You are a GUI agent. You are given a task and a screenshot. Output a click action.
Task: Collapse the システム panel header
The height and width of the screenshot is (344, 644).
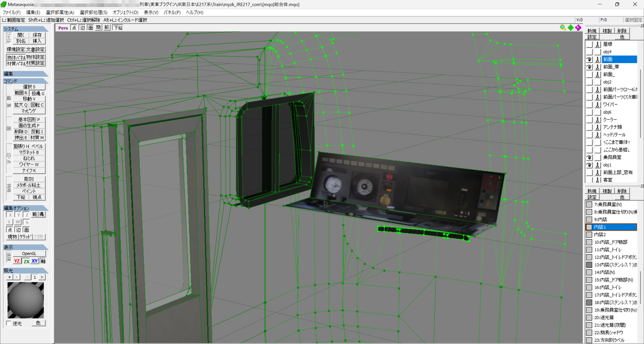click(25, 29)
